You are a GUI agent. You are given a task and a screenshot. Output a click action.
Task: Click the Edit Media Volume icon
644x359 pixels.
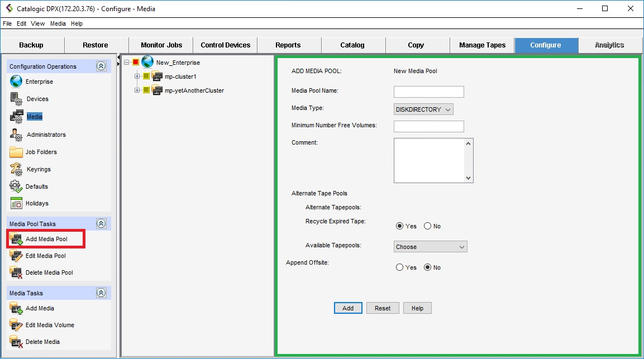click(x=16, y=325)
